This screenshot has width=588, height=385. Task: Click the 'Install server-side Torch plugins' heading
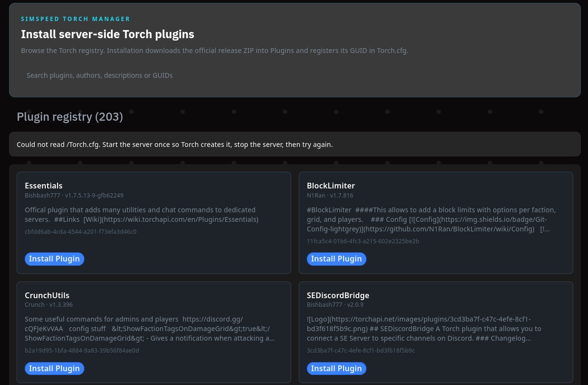pos(108,34)
